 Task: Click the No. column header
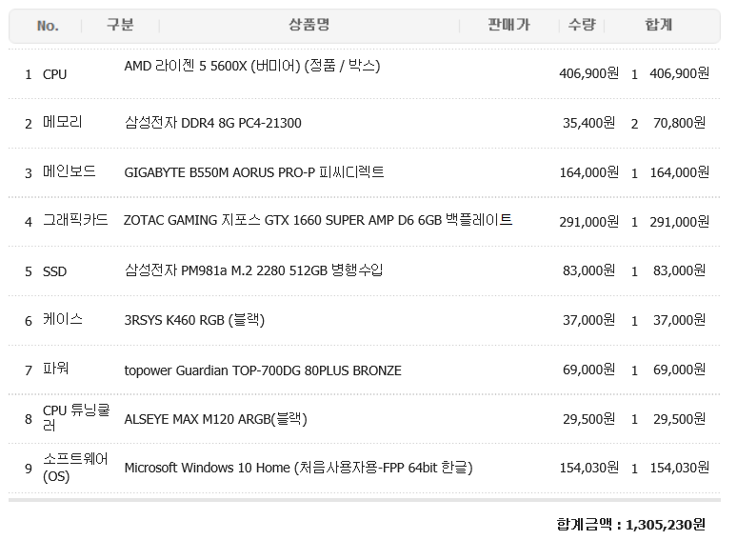pyautogui.click(x=48, y=26)
